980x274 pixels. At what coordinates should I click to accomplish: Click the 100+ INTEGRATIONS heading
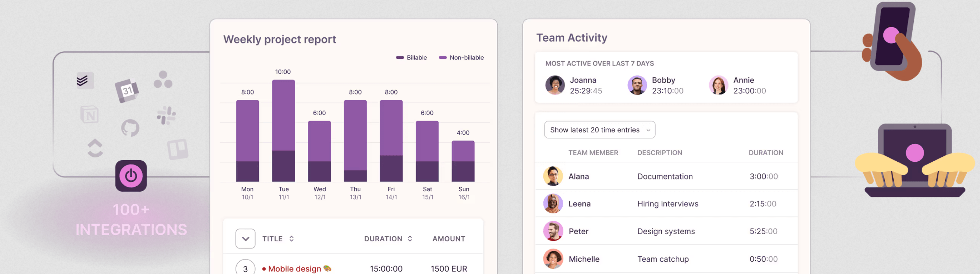pos(131,220)
